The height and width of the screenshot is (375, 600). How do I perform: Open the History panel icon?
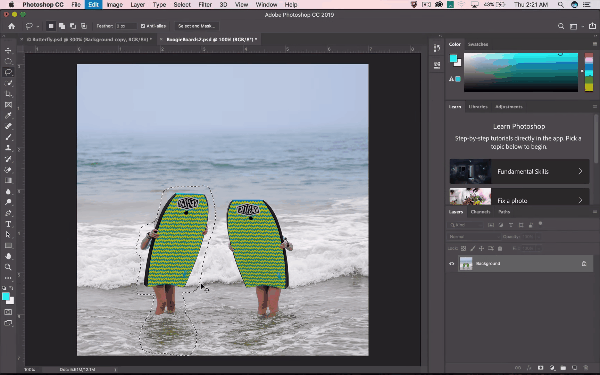[x=437, y=48]
